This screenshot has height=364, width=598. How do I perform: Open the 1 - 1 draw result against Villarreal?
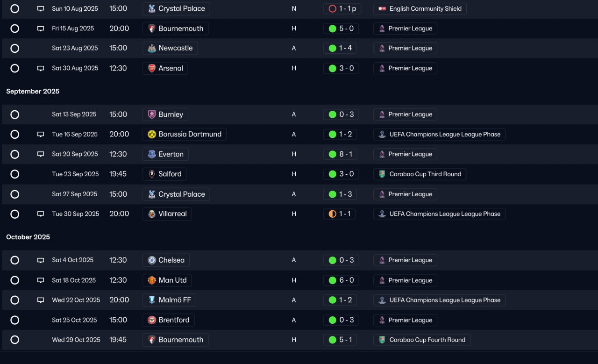point(341,214)
